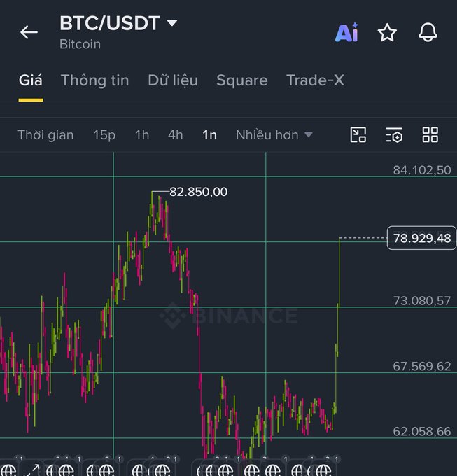457x476 pixels.
Task: Open the Square tab
Action: pos(242,80)
